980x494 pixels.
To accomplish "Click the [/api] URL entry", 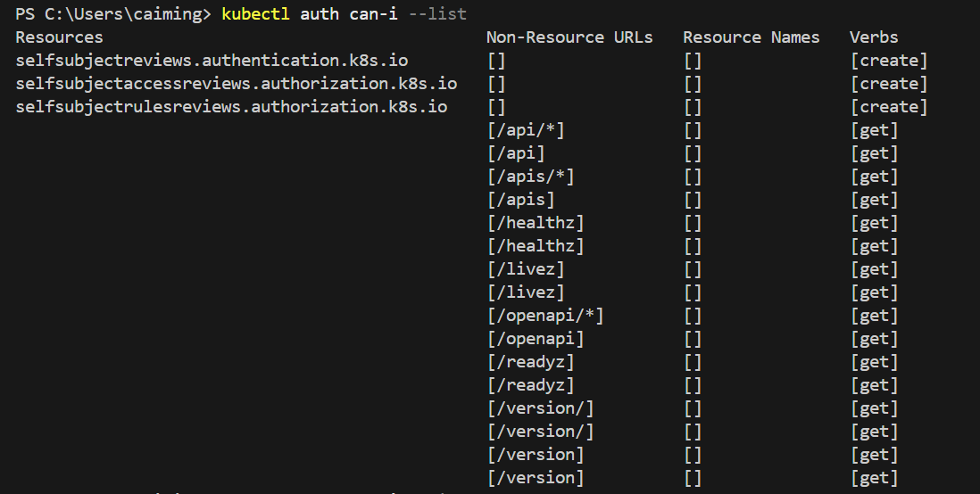I will point(516,153).
